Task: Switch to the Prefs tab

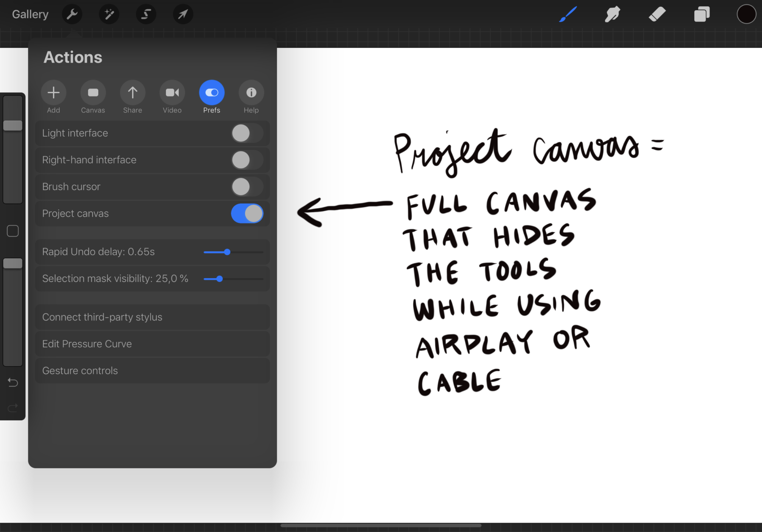Action: pyautogui.click(x=212, y=97)
